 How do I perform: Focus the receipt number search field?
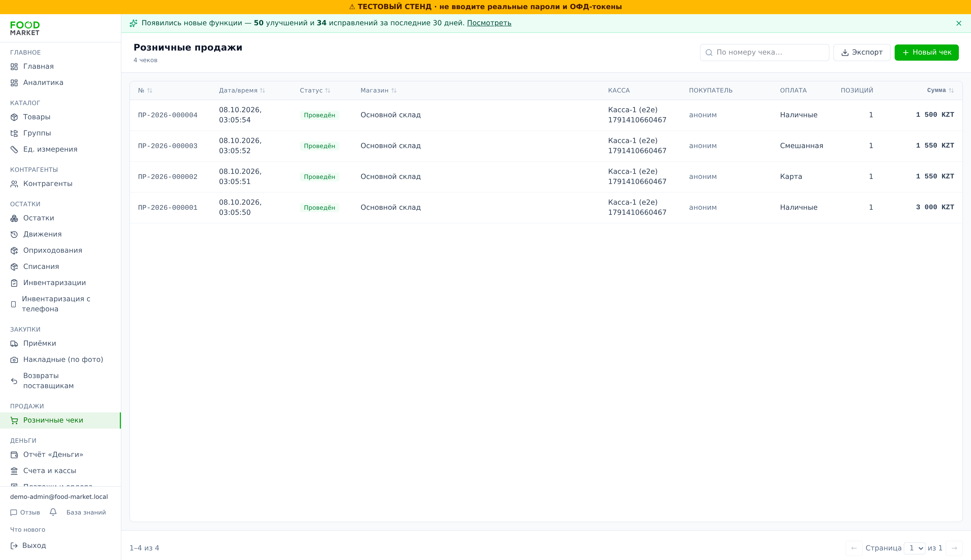pos(764,52)
